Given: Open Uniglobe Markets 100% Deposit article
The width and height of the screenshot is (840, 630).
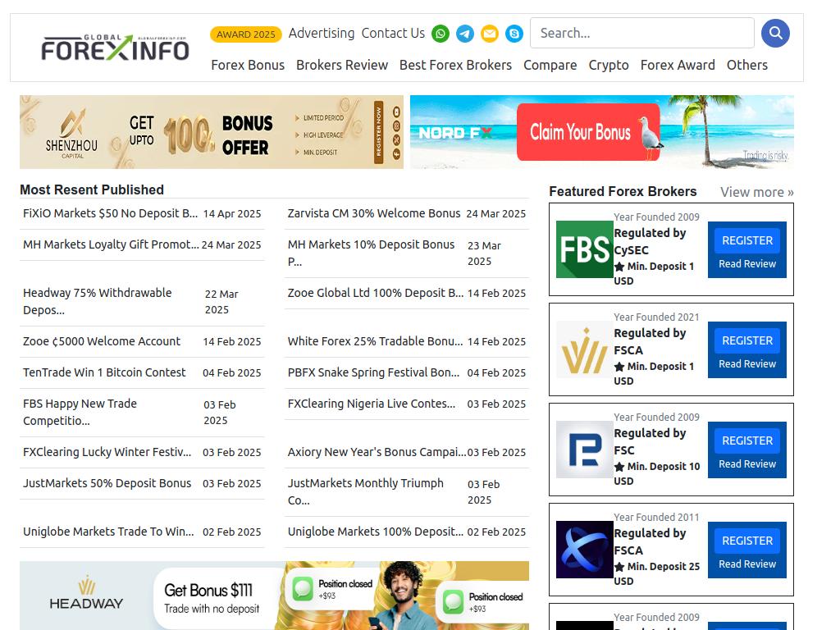Looking at the screenshot, I should (376, 532).
